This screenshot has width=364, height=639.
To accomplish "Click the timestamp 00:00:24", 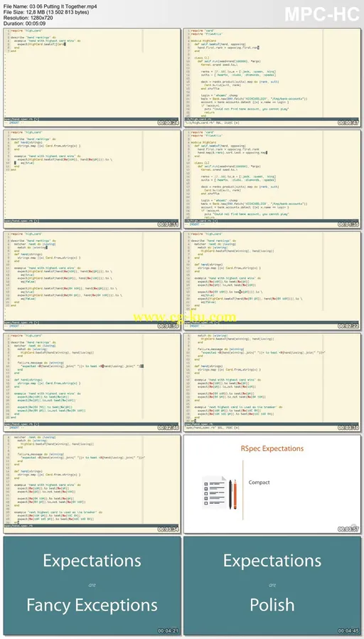I will [168, 122].
